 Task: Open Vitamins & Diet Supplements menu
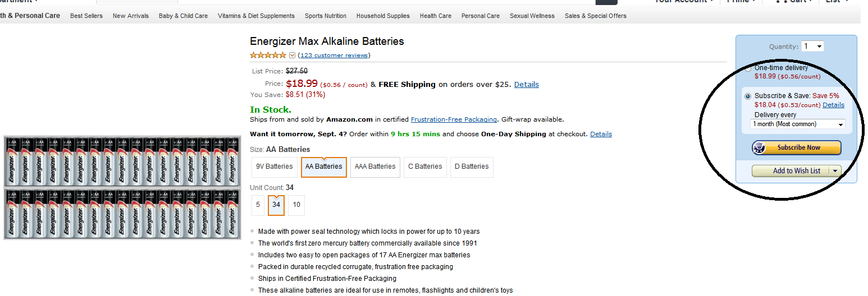coord(256,16)
